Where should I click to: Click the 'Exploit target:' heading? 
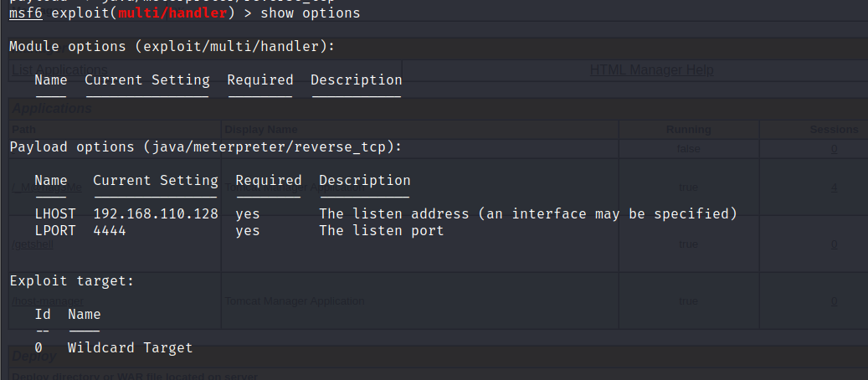point(72,281)
